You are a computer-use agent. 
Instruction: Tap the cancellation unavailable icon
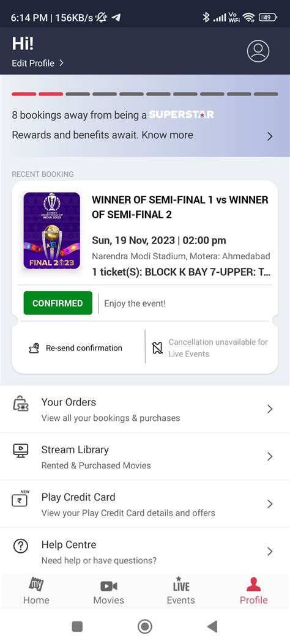[x=157, y=348]
